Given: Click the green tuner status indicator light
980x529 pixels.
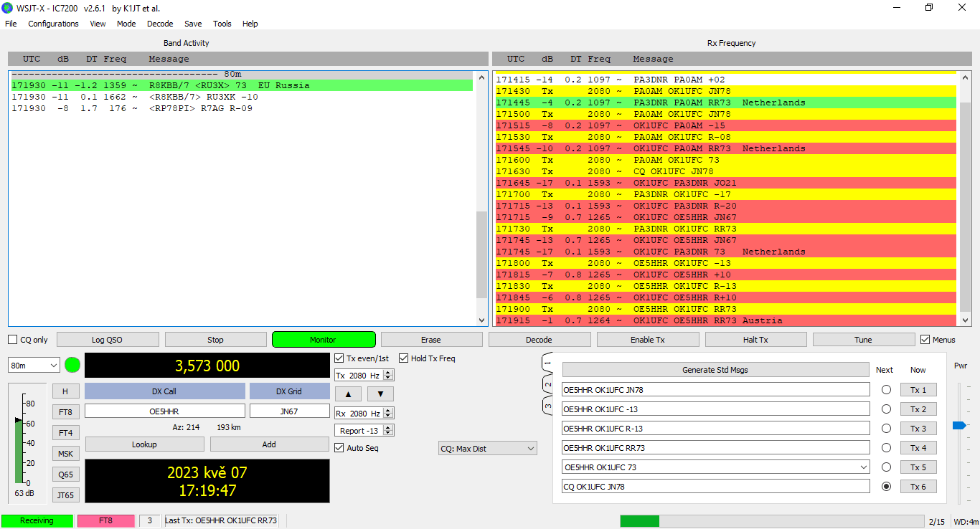Looking at the screenshot, I should coord(72,365).
